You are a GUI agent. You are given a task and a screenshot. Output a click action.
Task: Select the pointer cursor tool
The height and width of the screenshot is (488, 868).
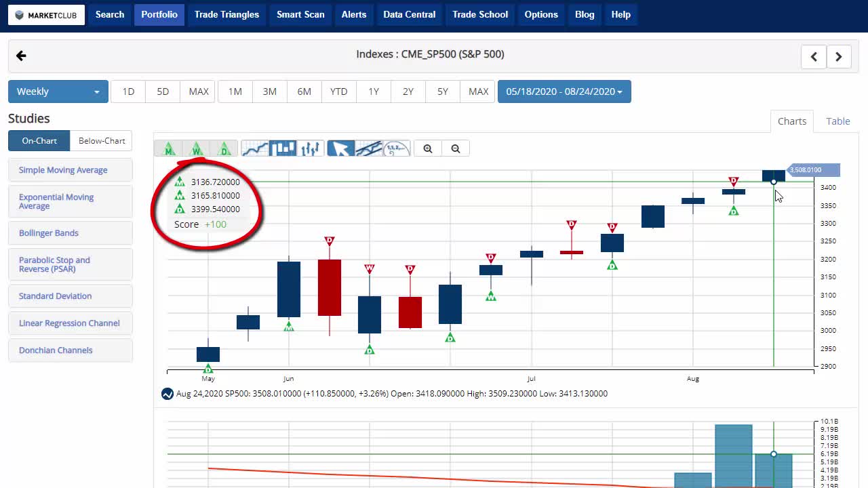(x=340, y=148)
